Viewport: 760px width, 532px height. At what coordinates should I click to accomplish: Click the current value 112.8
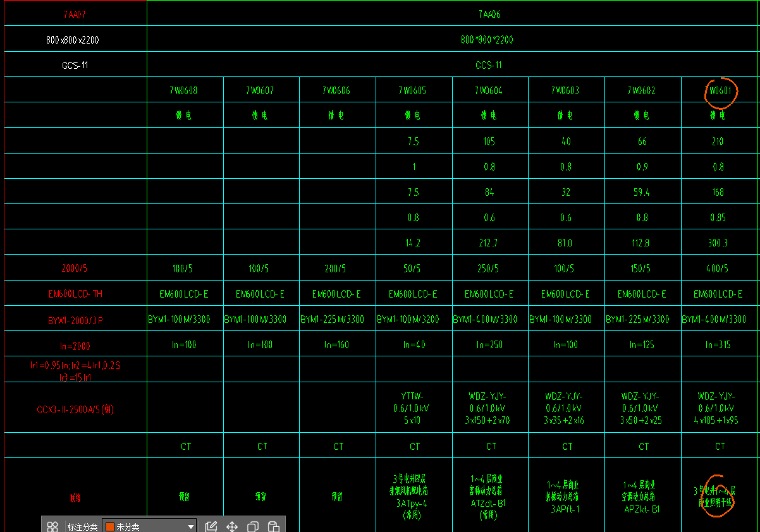642,243
